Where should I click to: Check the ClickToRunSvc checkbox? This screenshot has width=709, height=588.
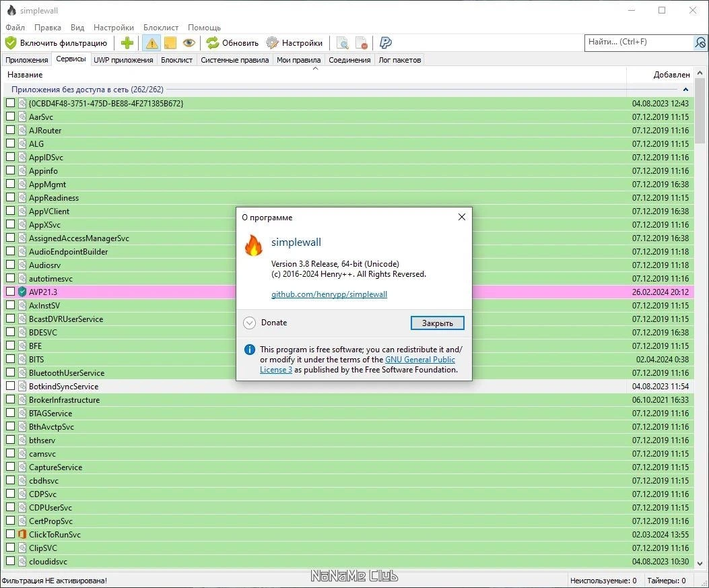tap(10, 533)
